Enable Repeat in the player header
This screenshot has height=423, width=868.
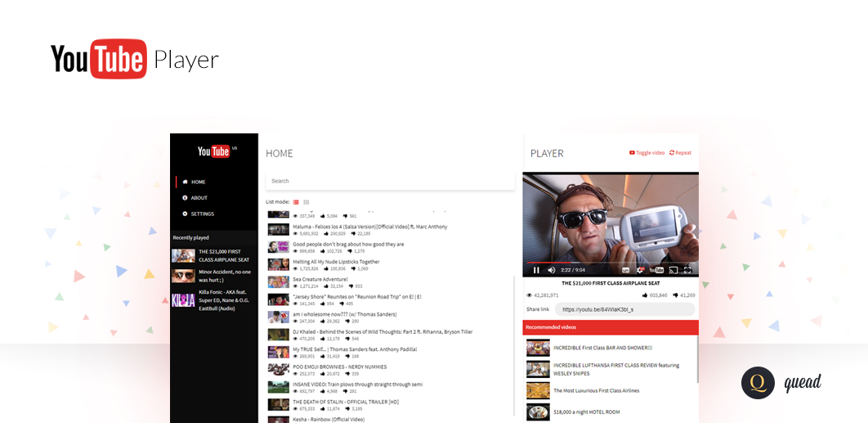[x=680, y=152]
